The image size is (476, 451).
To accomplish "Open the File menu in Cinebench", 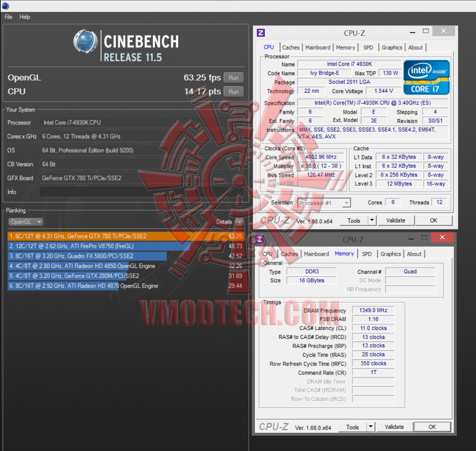I will click(x=8, y=17).
